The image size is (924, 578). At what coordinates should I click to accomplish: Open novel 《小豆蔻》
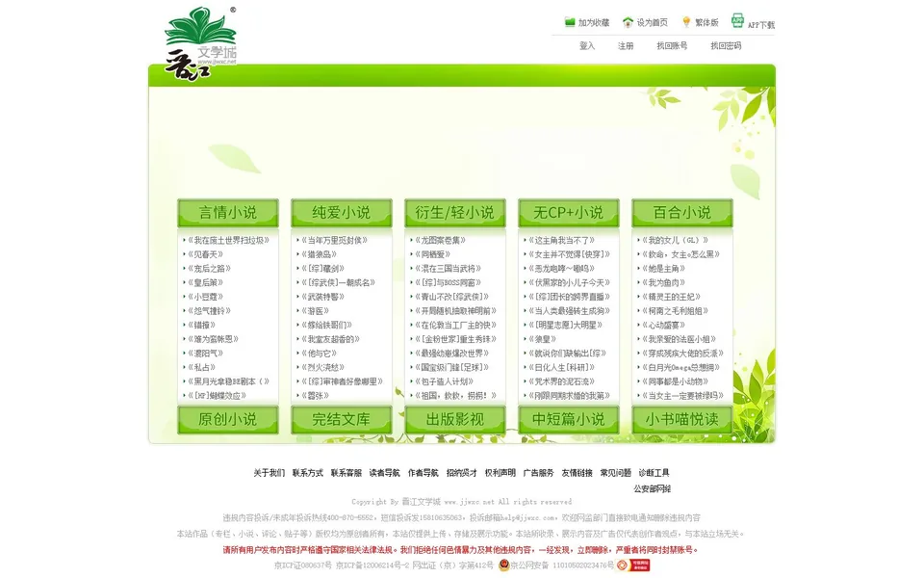205,297
